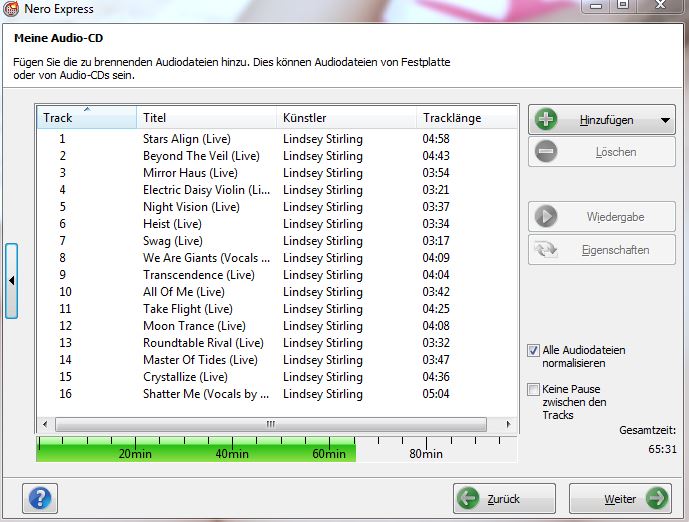The width and height of the screenshot is (689, 522).
Task: Enable Keine Pause zwischen den Tracks
Action: 533,389
